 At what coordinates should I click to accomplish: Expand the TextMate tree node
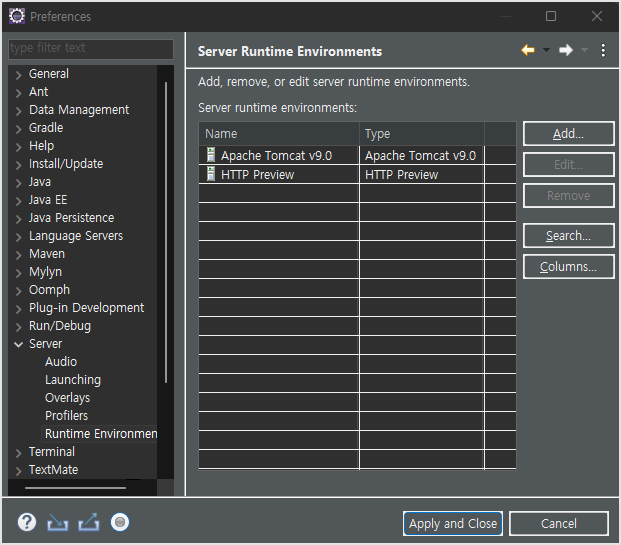point(18,471)
